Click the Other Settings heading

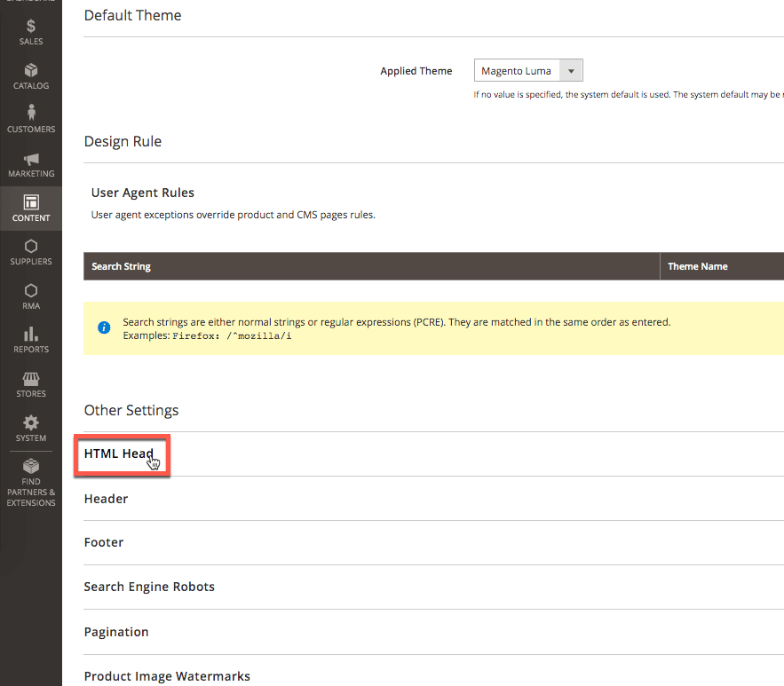click(131, 410)
